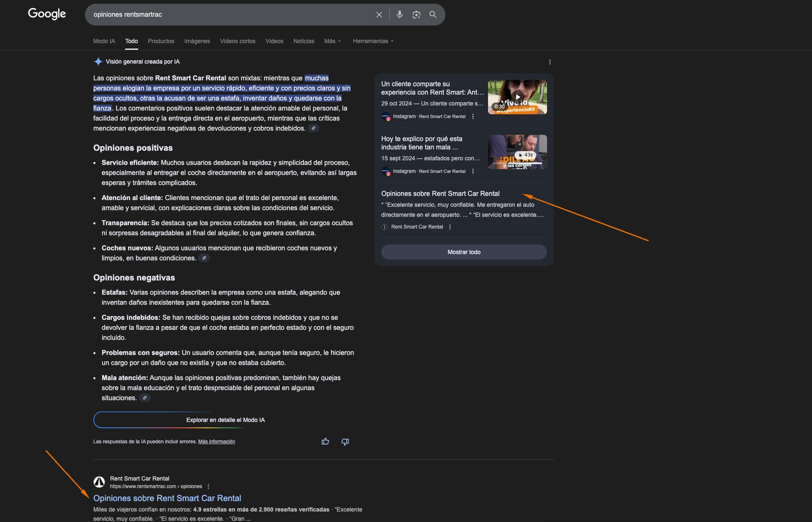Viewport: 812px width, 522px height.
Task: Click the magnifier search submit icon
Action: (x=433, y=15)
